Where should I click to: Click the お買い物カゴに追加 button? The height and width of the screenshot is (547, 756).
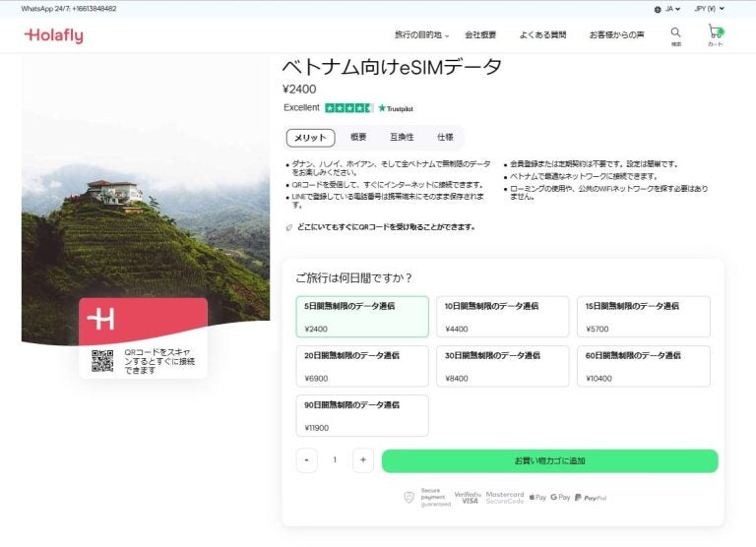549,460
